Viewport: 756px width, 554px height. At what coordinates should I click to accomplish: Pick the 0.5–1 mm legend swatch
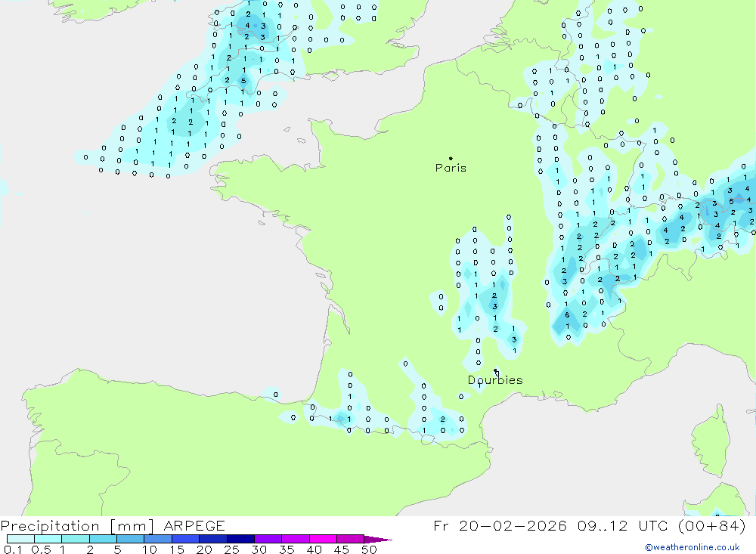click(48, 539)
